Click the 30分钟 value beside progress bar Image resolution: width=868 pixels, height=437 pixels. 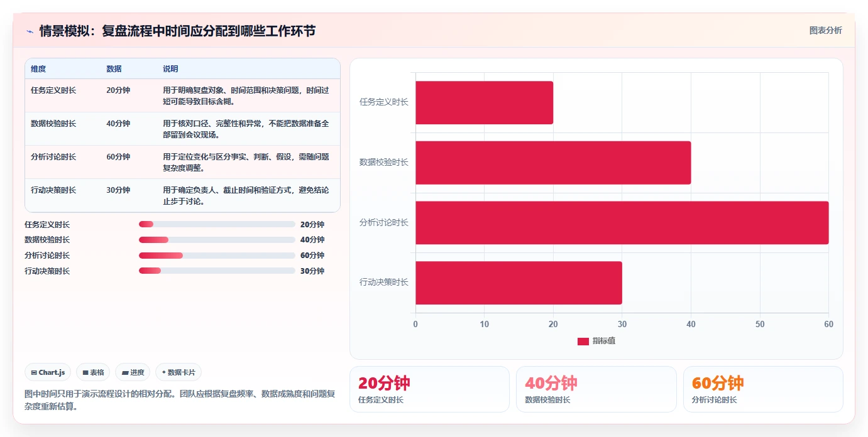coord(312,271)
